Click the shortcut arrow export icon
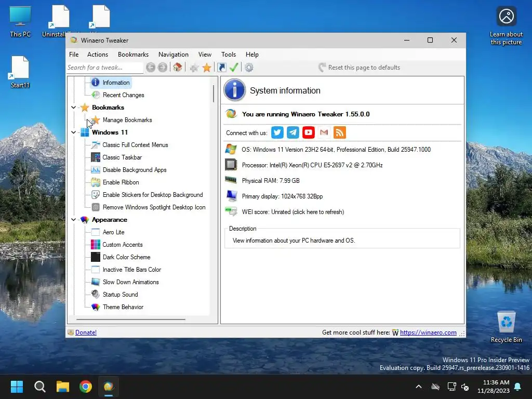The width and height of the screenshot is (532, 399). 221,68
